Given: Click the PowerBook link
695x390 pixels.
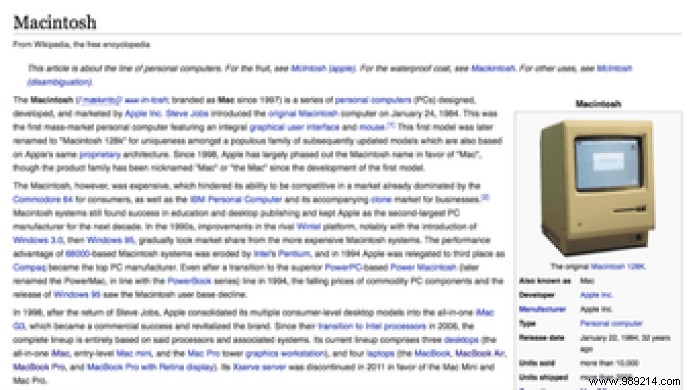Looking at the screenshot, I should coord(189,281).
